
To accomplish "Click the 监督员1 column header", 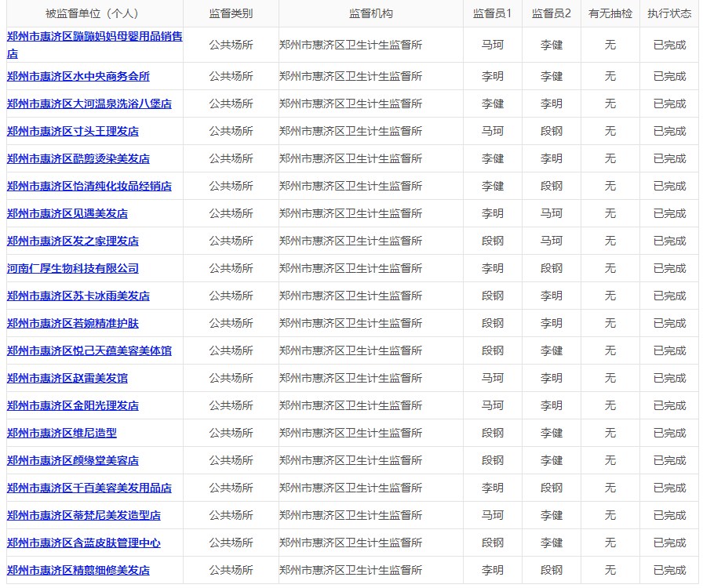I will pos(492,13).
